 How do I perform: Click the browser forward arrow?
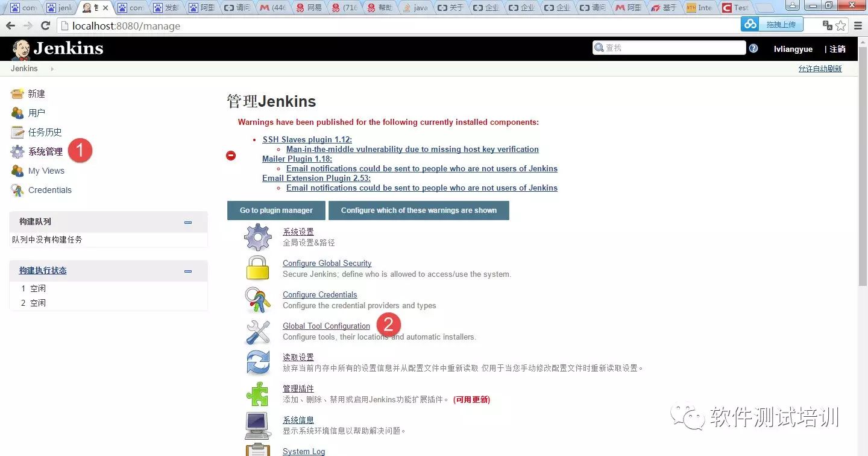[x=28, y=26]
